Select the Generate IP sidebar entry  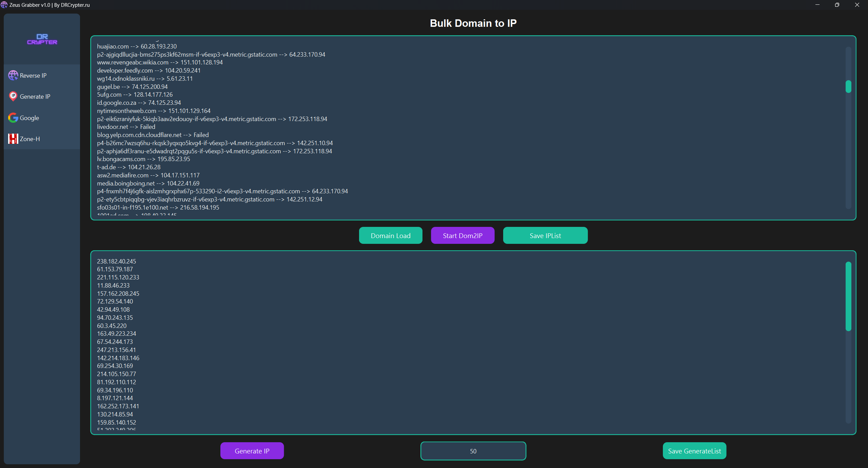click(34, 96)
